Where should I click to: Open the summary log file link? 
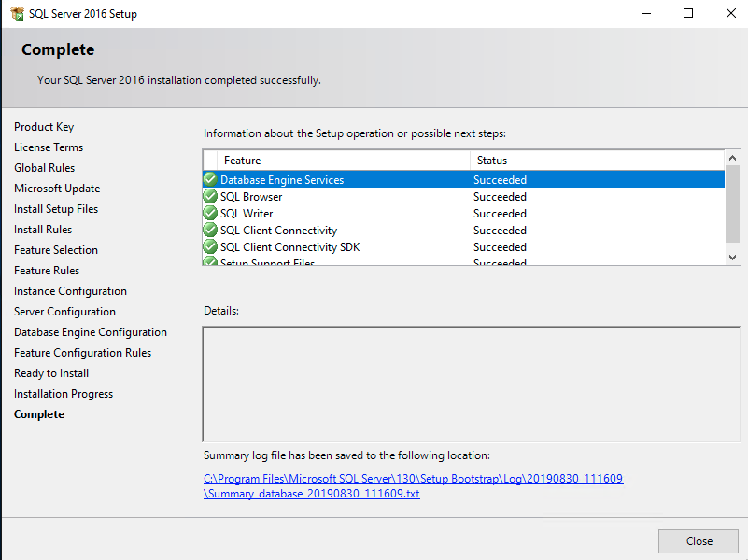point(413,479)
